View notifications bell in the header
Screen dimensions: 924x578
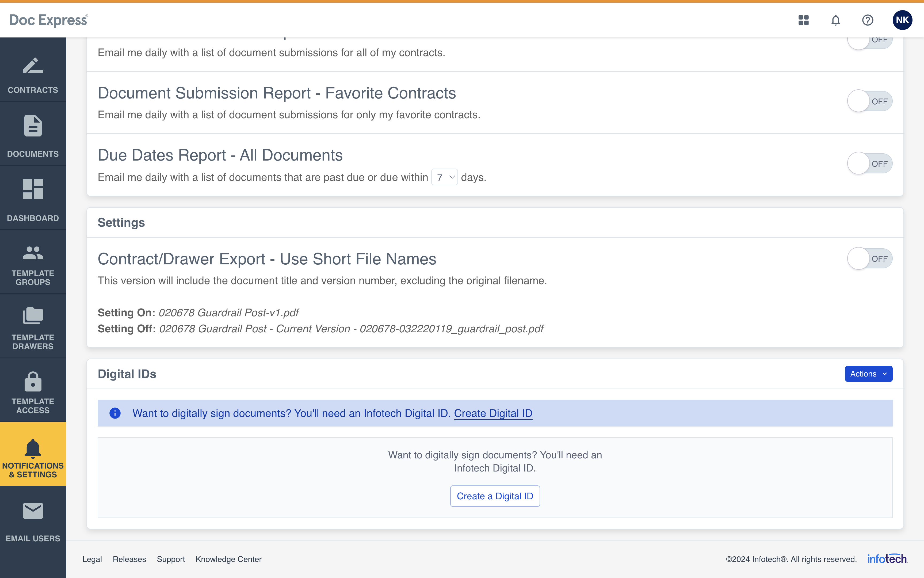click(x=835, y=20)
